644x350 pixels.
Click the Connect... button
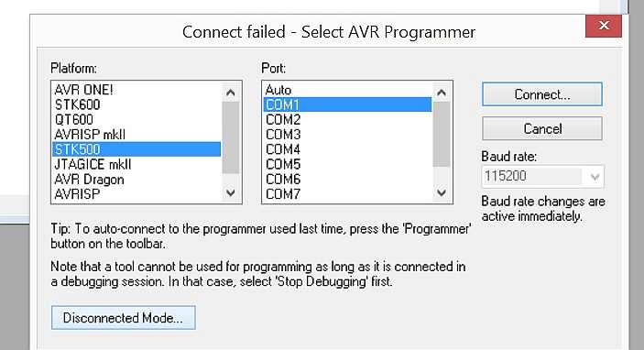click(542, 94)
